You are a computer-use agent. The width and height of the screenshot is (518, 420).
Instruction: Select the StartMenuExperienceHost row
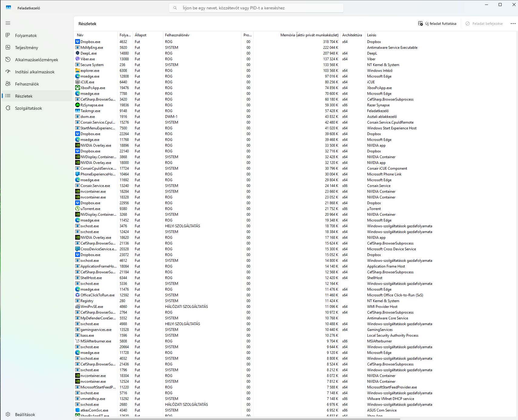coord(295,128)
